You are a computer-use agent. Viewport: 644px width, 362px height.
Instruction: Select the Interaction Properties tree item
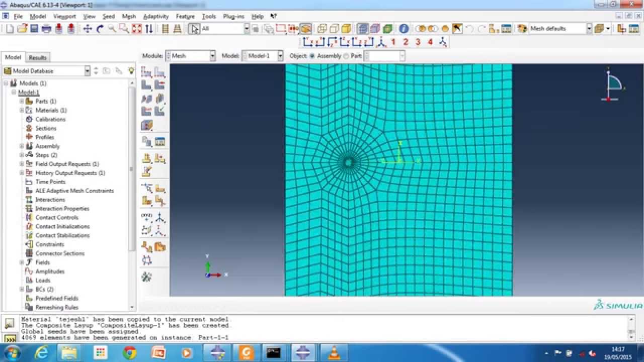click(x=62, y=209)
